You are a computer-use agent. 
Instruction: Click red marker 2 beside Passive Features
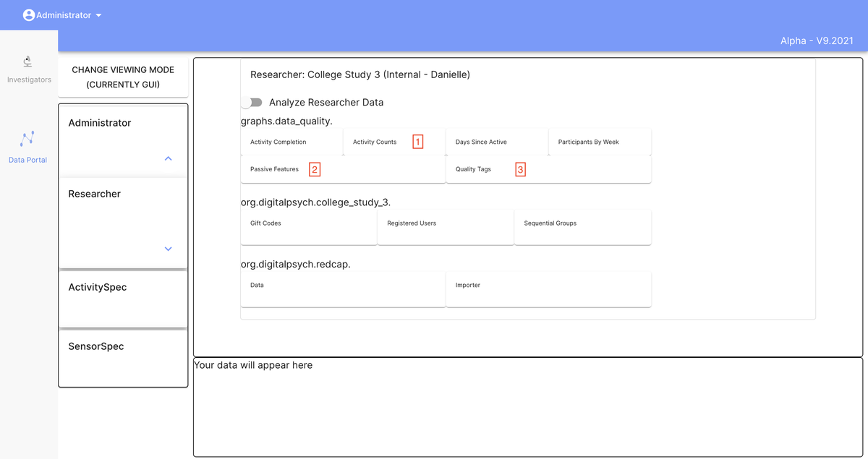click(x=315, y=168)
